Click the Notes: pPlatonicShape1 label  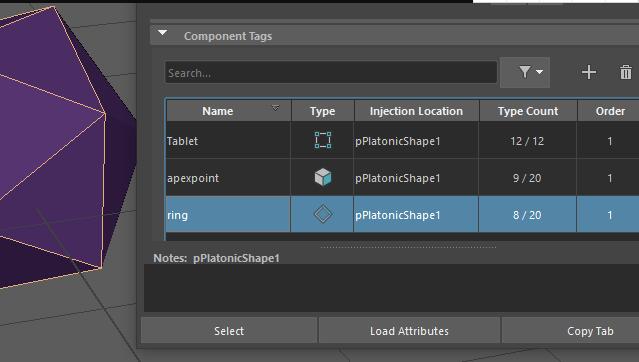216,258
